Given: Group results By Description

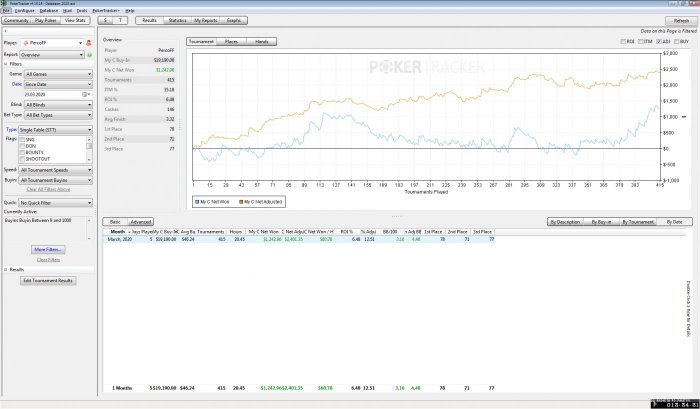Looking at the screenshot, I should pos(565,222).
